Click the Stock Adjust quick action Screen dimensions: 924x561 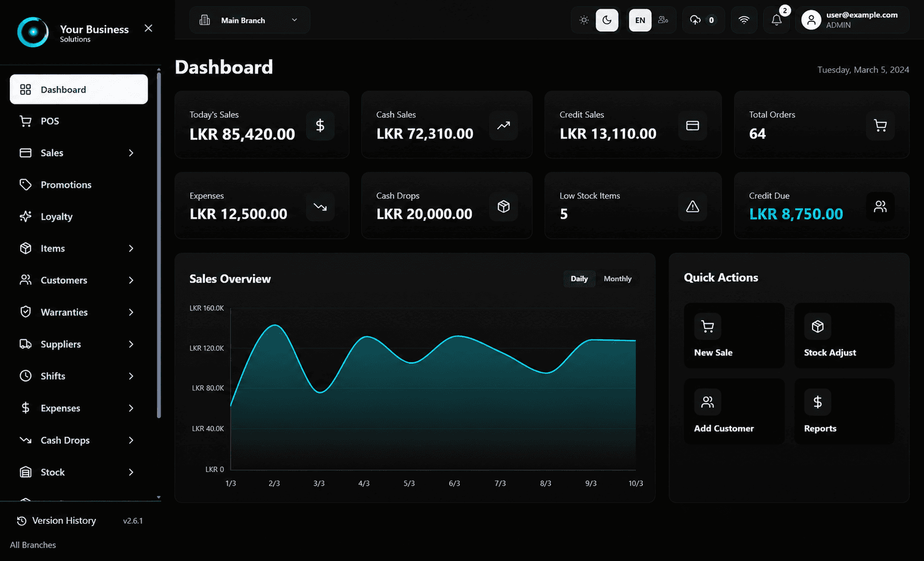(x=844, y=335)
